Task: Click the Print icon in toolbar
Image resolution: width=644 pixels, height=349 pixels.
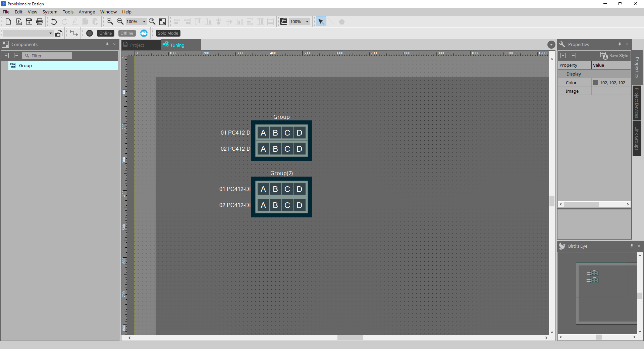Action: click(x=40, y=22)
